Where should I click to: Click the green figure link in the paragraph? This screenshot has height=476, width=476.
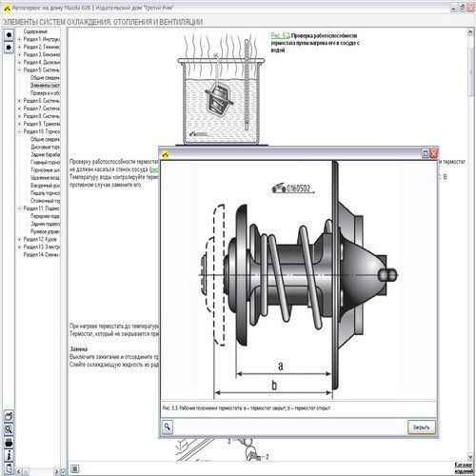pos(153,169)
